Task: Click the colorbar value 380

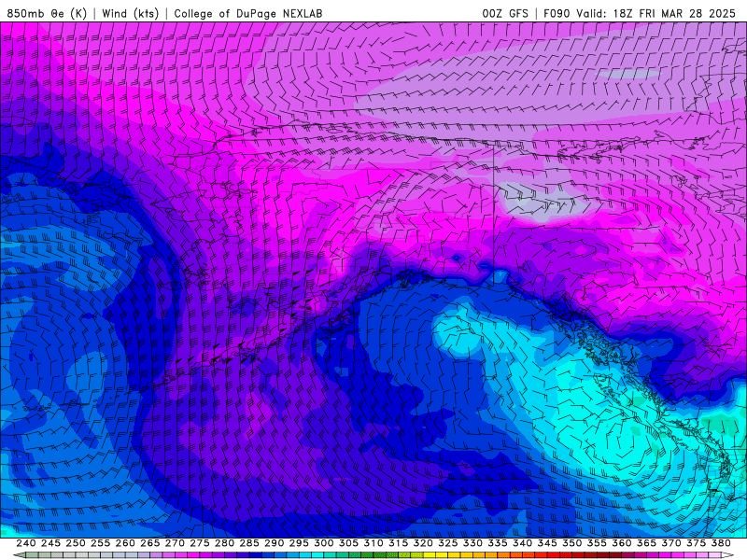Action: coord(721,543)
